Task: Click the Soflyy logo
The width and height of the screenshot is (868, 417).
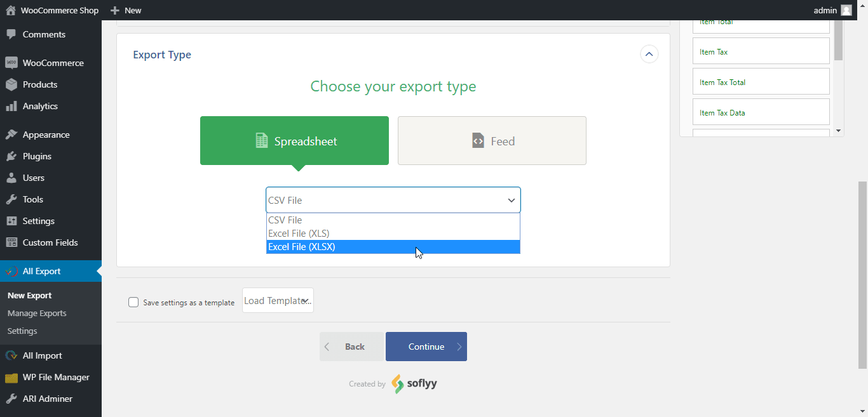Action: click(414, 383)
